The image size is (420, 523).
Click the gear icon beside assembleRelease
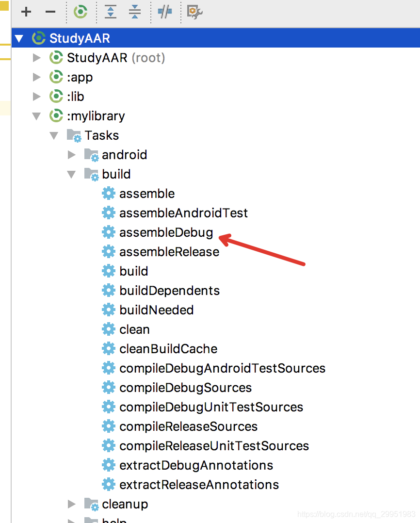click(x=109, y=251)
